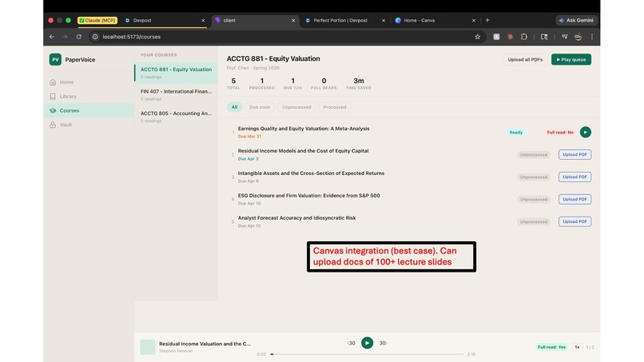Select the Unprocessed filter chip
This screenshot has width=644, height=362.
point(296,107)
